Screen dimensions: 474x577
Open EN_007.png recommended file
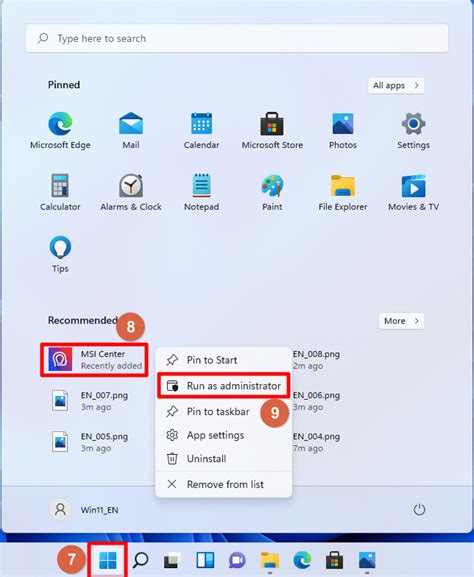[x=90, y=401]
